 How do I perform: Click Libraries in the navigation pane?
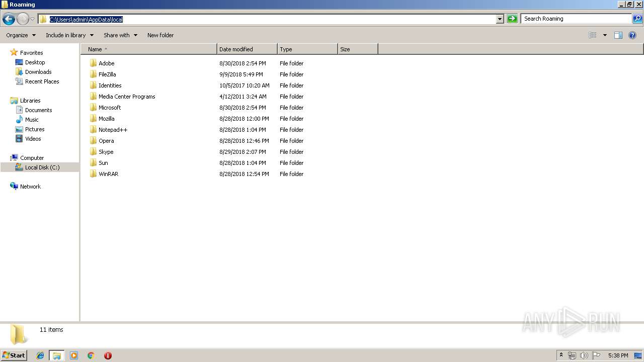(x=30, y=101)
